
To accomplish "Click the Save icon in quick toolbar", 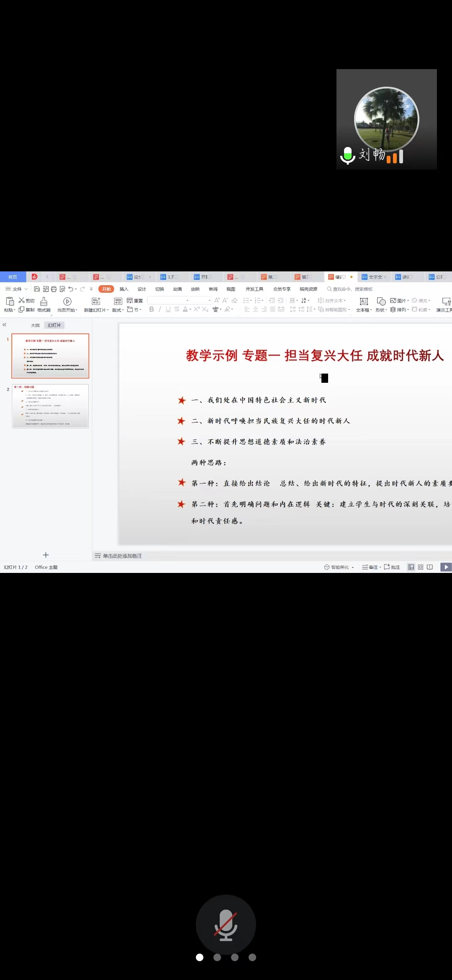I will pos(37,289).
